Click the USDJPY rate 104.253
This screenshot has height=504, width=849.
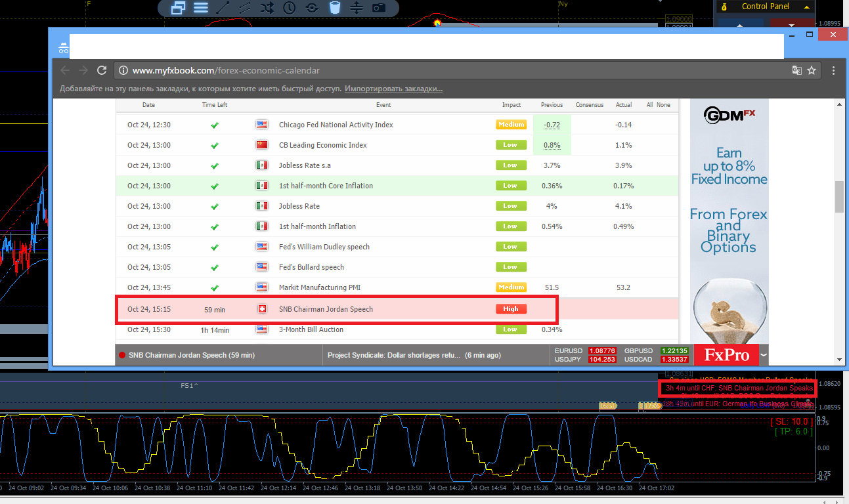[x=602, y=360]
